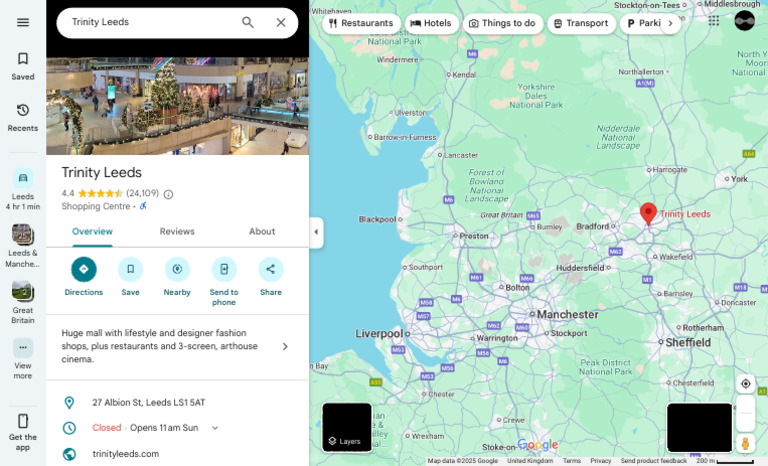Collapse the side panel arrow
Screen dimensions: 768x466
[x=316, y=232]
